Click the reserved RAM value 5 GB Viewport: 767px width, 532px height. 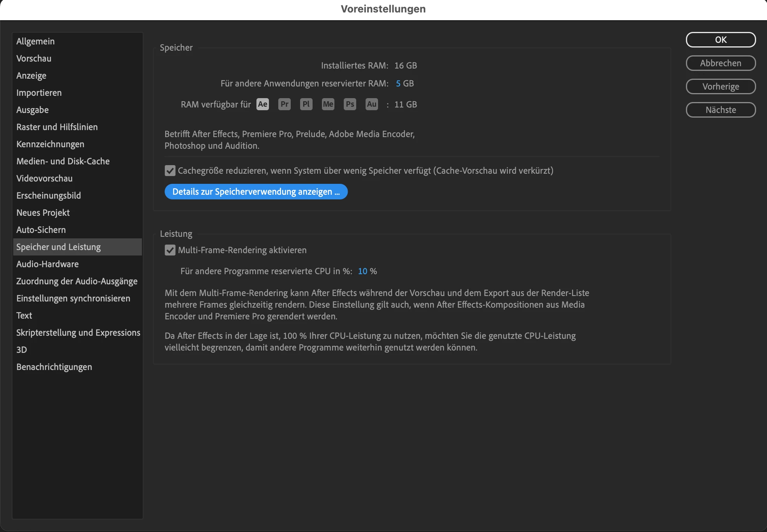click(398, 83)
